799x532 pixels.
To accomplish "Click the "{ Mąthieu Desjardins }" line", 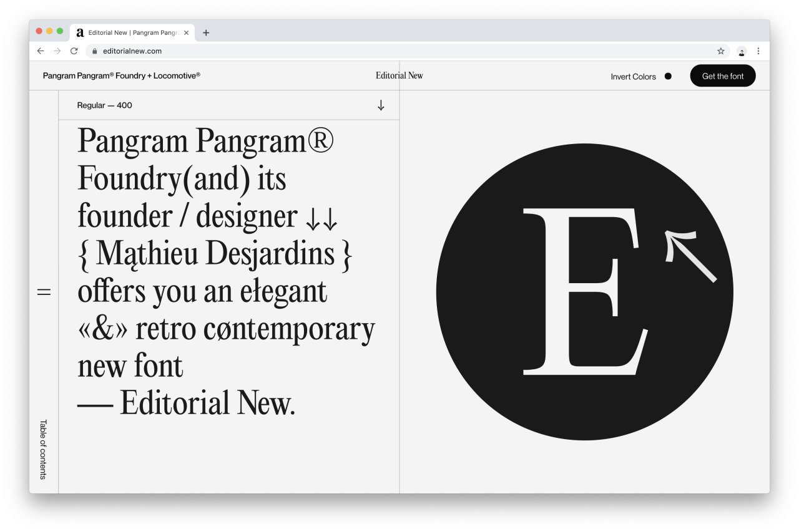I will pos(215,254).
